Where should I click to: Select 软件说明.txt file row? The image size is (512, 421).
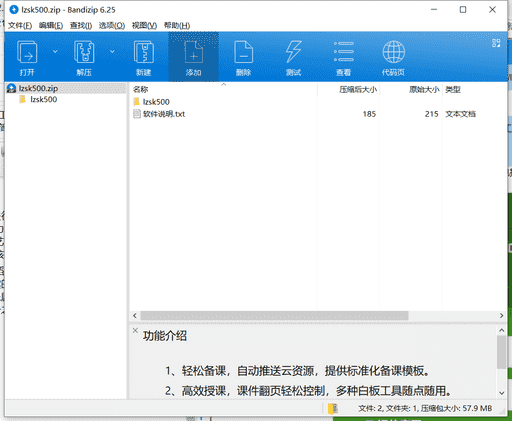(x=317, y=114)
